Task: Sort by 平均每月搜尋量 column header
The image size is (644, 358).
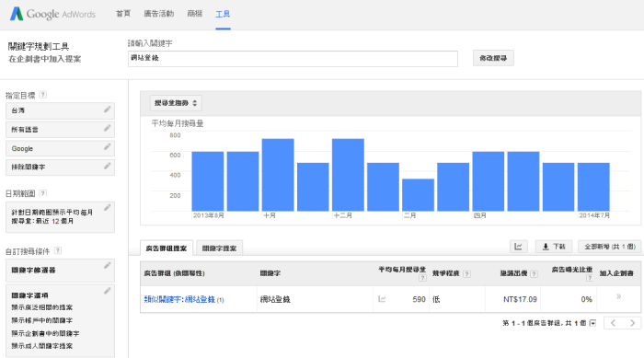Action: click(402, 270)
